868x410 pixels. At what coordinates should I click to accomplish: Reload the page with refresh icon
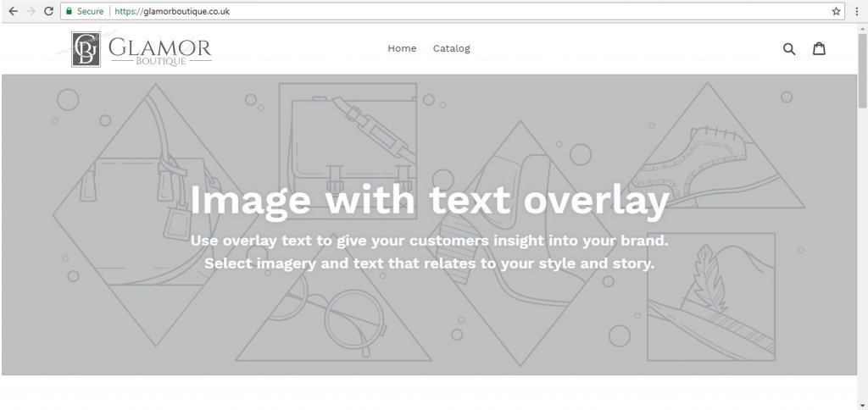(x=48, y=11)
